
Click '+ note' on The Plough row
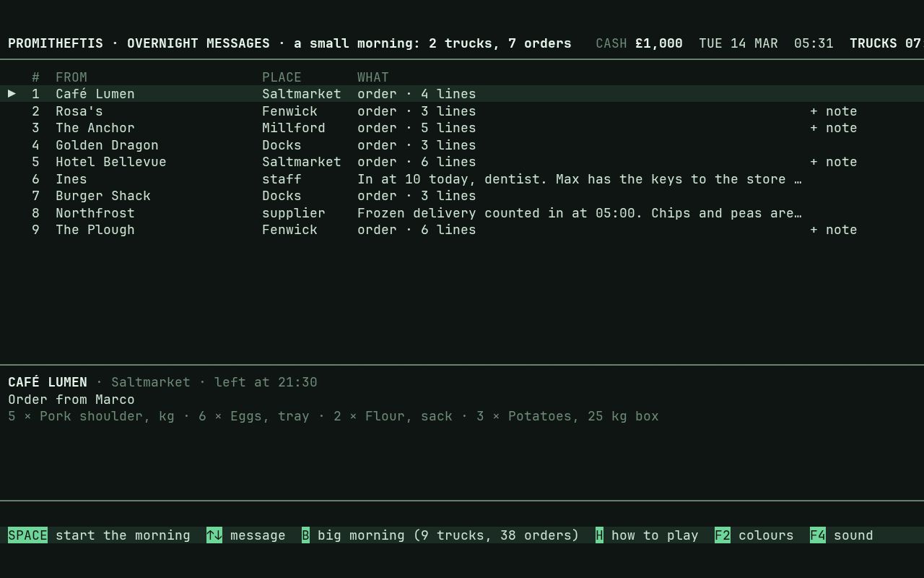click(x=834, y=230)
